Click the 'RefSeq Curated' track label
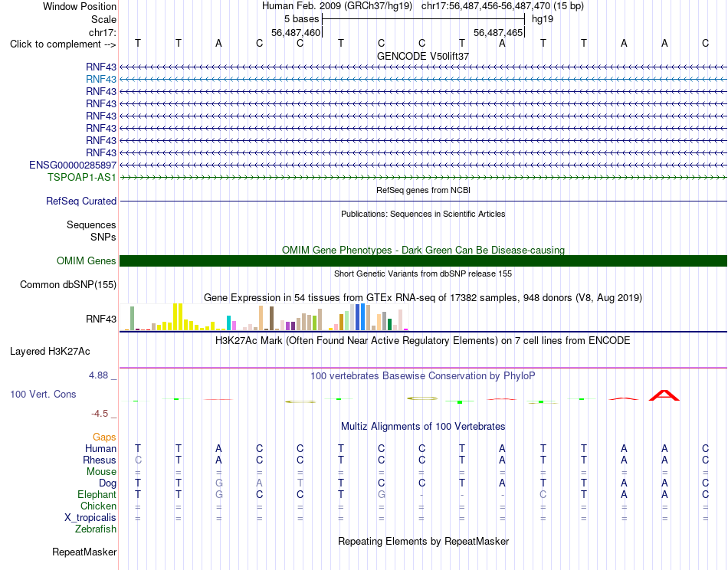 click(x=80, y=201)
